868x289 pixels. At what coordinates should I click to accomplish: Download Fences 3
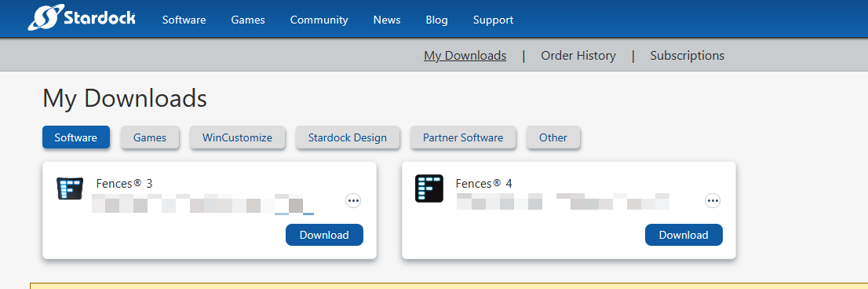(x=324, y=235)
